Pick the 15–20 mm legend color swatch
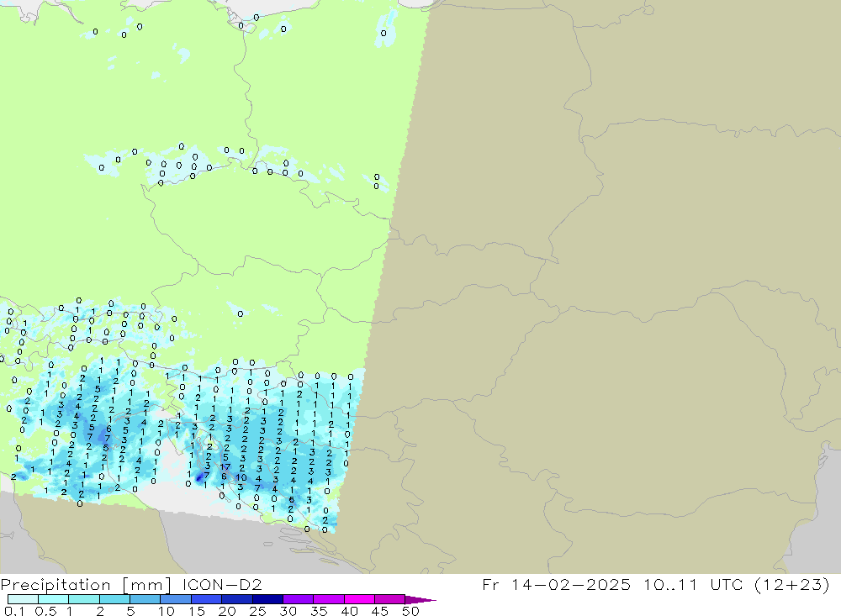Image resolution: width=841 pixels, height=616 pixels. [207, 599]
